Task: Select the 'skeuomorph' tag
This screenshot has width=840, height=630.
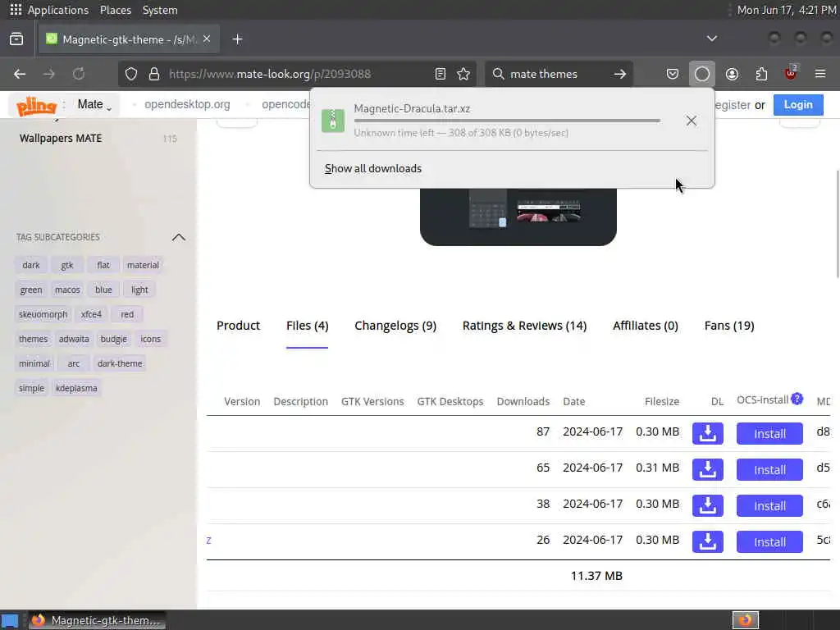Action: pos(43,314)
